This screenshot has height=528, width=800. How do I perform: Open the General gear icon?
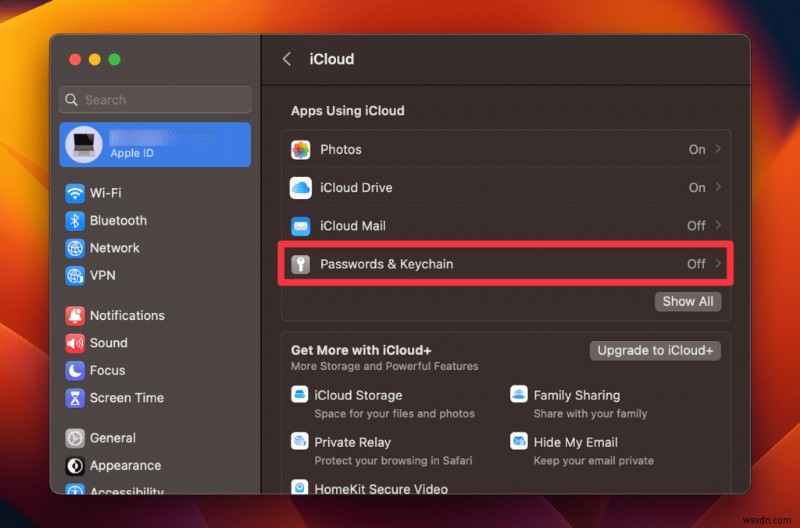click(75, 438)
